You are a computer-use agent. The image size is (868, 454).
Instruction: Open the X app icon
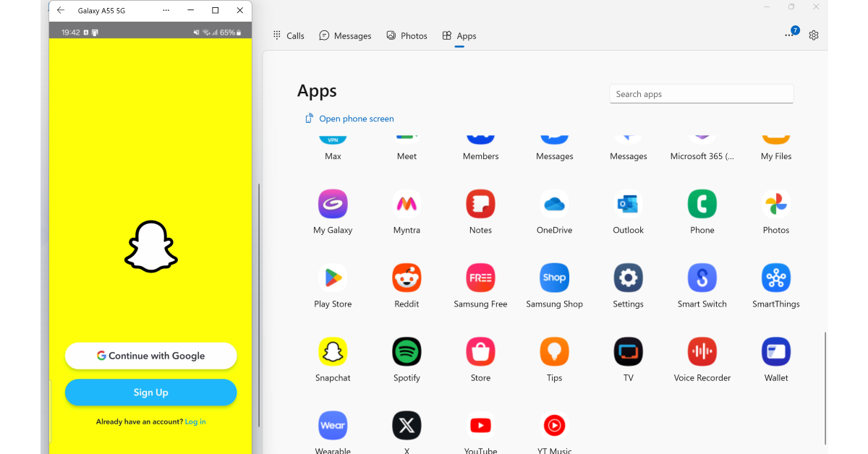coord(407,425)
